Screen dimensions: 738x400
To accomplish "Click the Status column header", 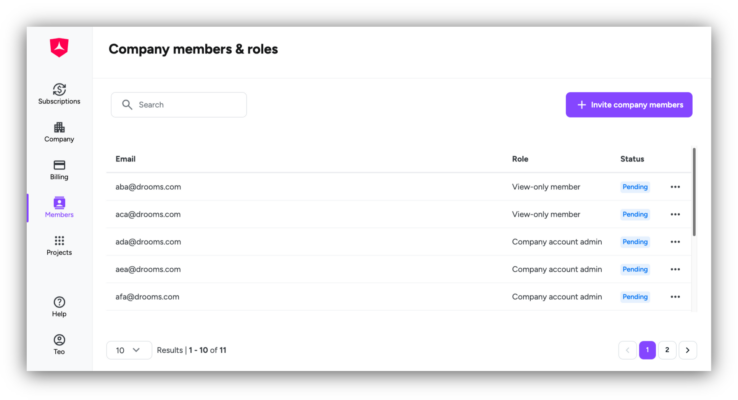I will pos(632,159).
